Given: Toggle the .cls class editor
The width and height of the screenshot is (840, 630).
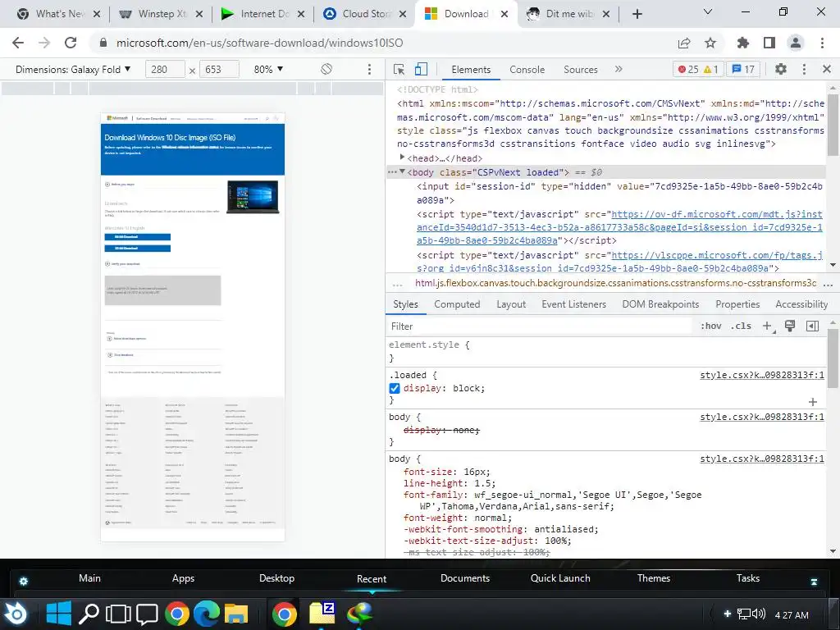Looking at the screenshot, I should 741,326.
